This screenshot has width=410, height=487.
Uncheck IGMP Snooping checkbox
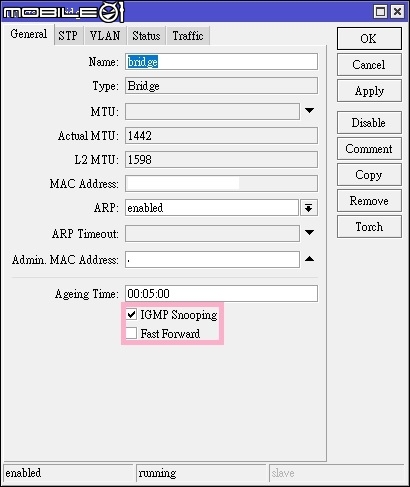131,314
